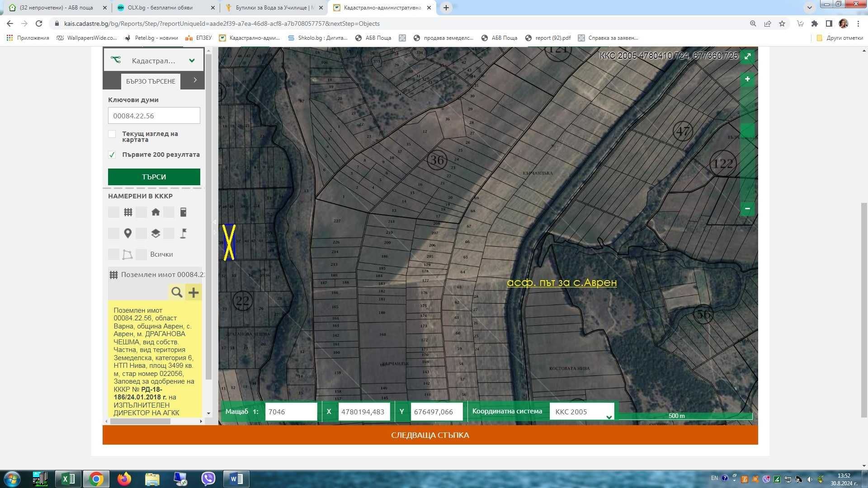Select the БЪРЗО ТЪРСЕНЕ tab
This screenshot has width=868, height=488.
click(151, 81)
